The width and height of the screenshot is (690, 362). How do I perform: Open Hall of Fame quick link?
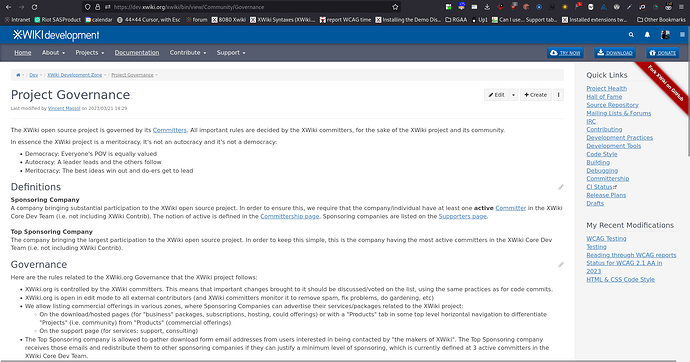pos(604,97)
